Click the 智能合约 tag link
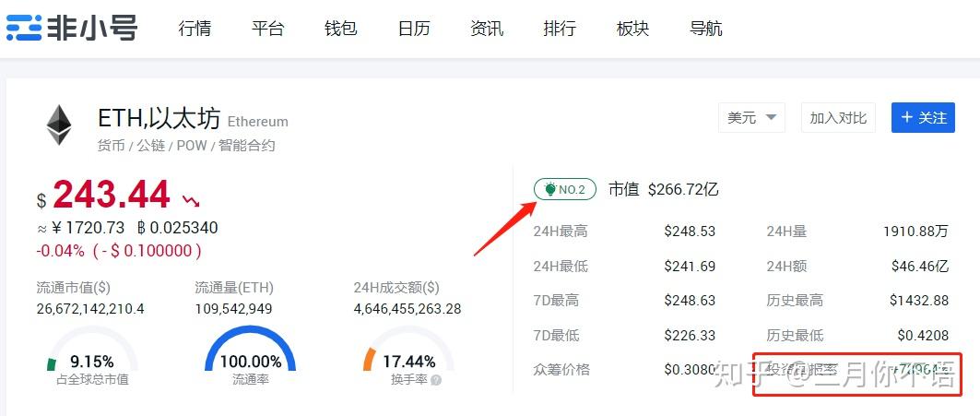The image size is (980, 416). [x=246, y=146]
